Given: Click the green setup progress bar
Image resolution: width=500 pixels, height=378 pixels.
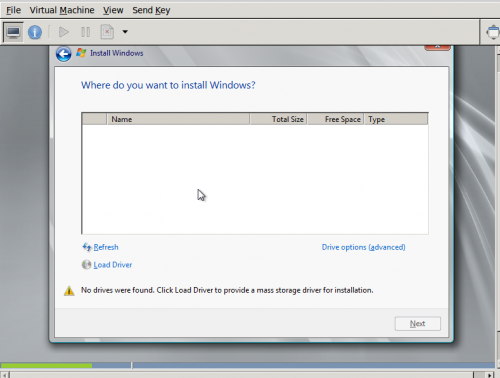Looking at the screenshot, I should pyautogui.click(x=46, y=366).
